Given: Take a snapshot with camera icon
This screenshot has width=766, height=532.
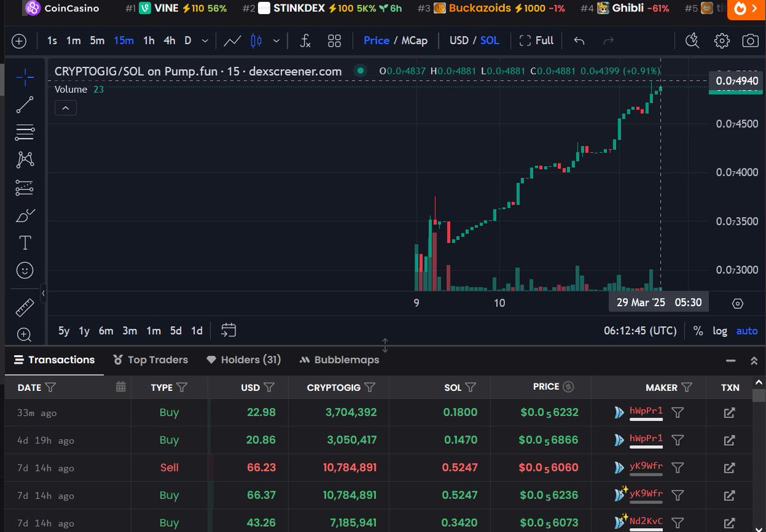Looking at the screenshot, I should (750, 41).
